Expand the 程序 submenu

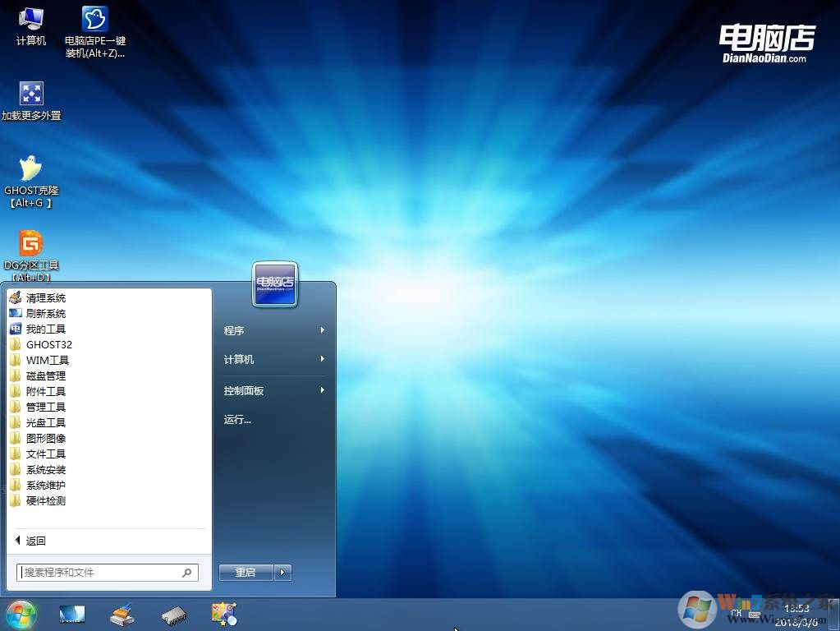coord(274,330)
